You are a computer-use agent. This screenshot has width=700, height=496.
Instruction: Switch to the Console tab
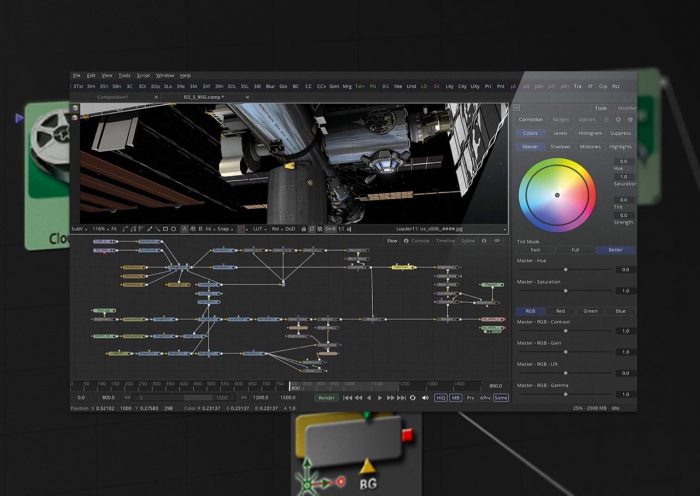pyautogui.click(x=420, y=240)
